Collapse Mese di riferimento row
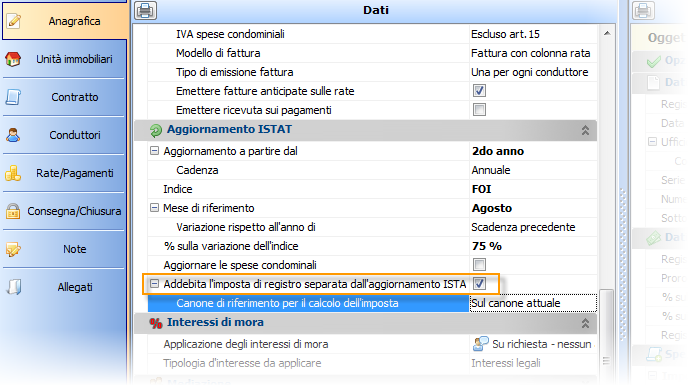The image size is (688, 386). click(154, 208)
